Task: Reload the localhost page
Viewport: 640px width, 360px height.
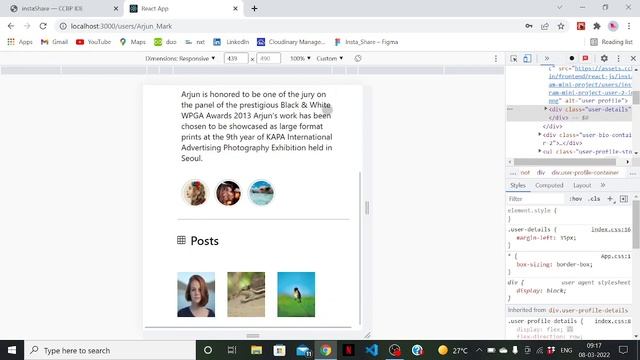Action: click(43, 26)
